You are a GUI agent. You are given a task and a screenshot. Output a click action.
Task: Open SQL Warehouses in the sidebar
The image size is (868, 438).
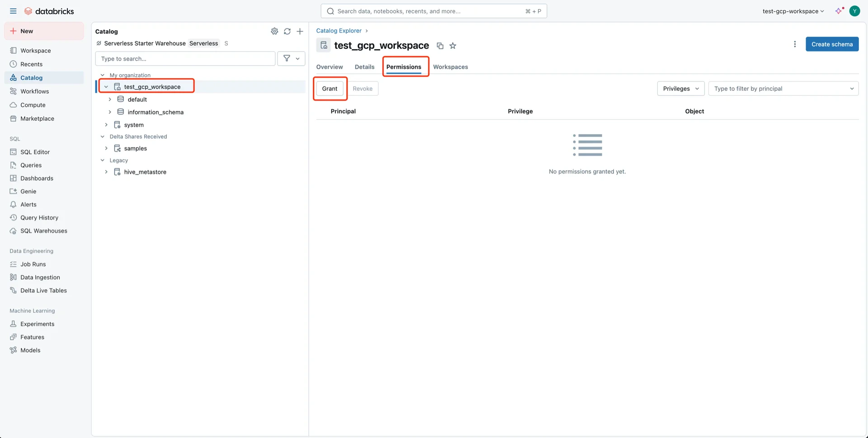point(44,231)
